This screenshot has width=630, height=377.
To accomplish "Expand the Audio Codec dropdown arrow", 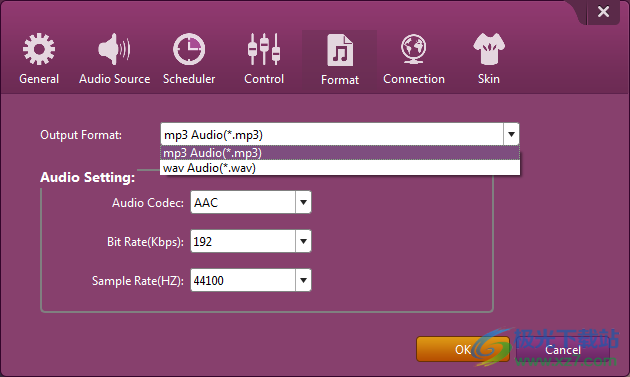I will 303,202.
